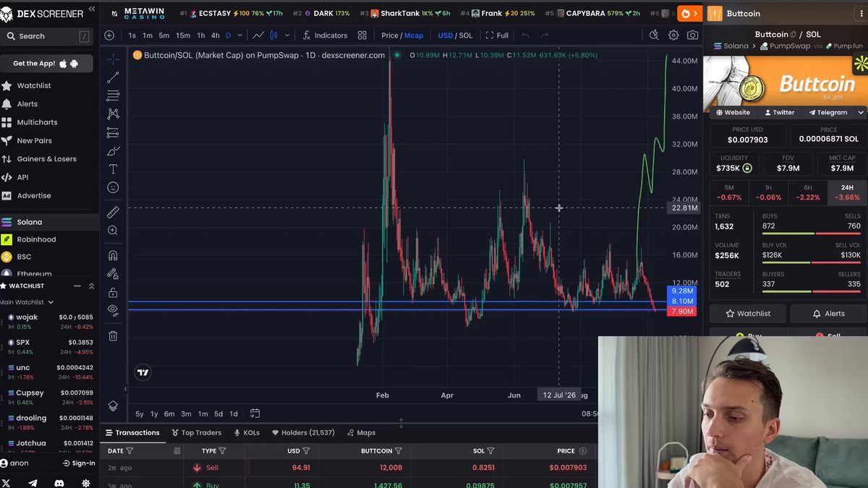Click the Discord icon in sidebar footer
The height and width of the screenshot is (488, 868).
[59, 483]
